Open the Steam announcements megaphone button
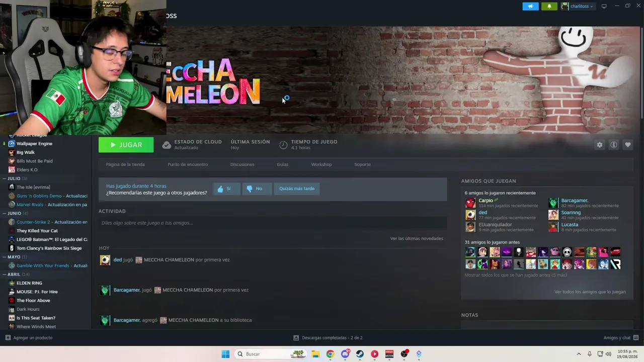The height and width of the screenshot is (362, 644). (x=530, y=6)
